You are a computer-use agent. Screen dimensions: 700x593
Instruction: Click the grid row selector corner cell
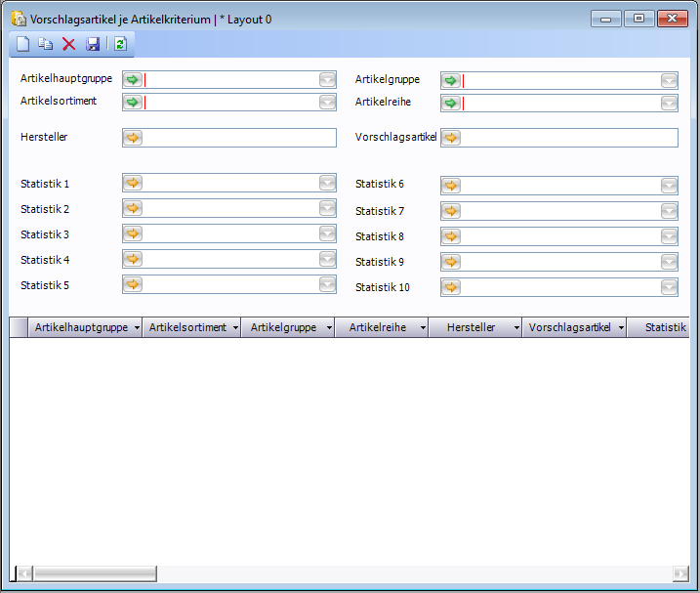[19, 328]
